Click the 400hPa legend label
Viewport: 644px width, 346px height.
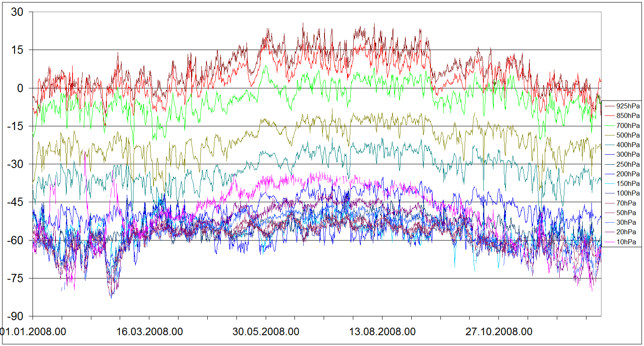(628, 145)
